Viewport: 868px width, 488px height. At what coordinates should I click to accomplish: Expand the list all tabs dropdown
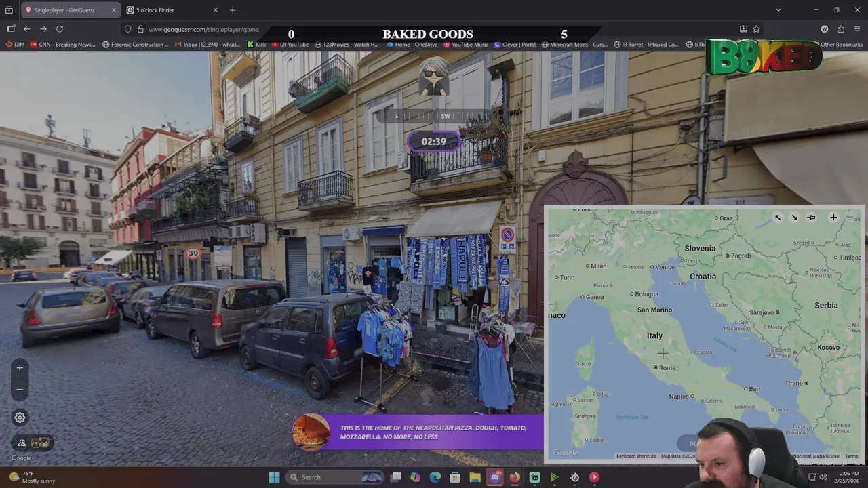tap(778, 10)
